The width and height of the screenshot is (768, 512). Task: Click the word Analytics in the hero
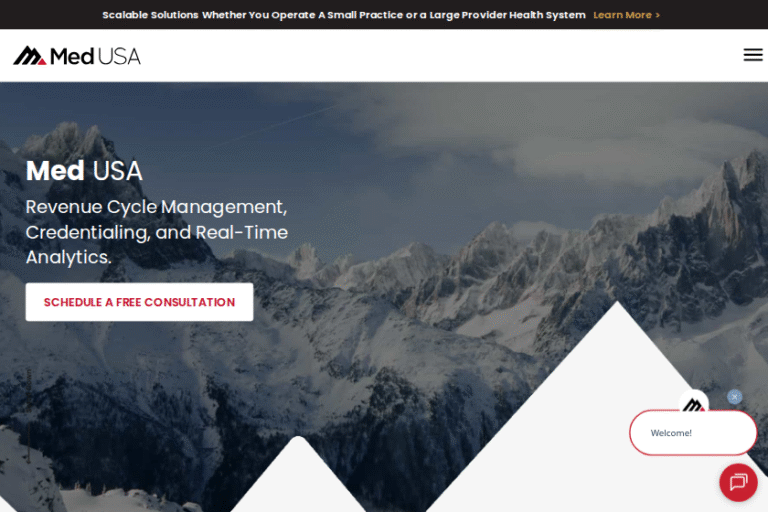pyautogui.click(x=68, y=257)
